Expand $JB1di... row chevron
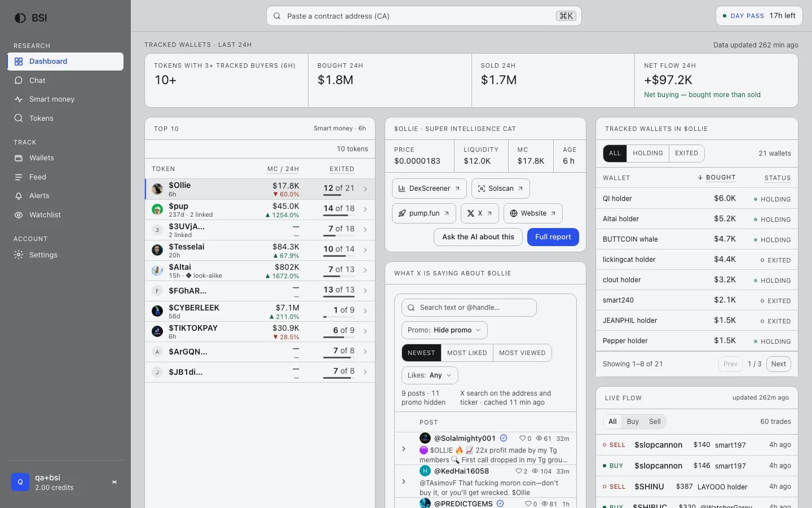Image resolution: width=812 pixels, height=508 pixels. tap(365, 372)
